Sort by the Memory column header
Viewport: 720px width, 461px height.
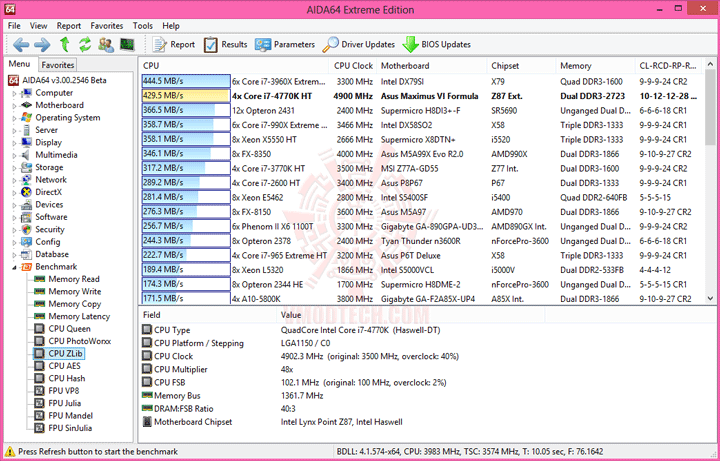pyautogui.click(x=595, y=66)
